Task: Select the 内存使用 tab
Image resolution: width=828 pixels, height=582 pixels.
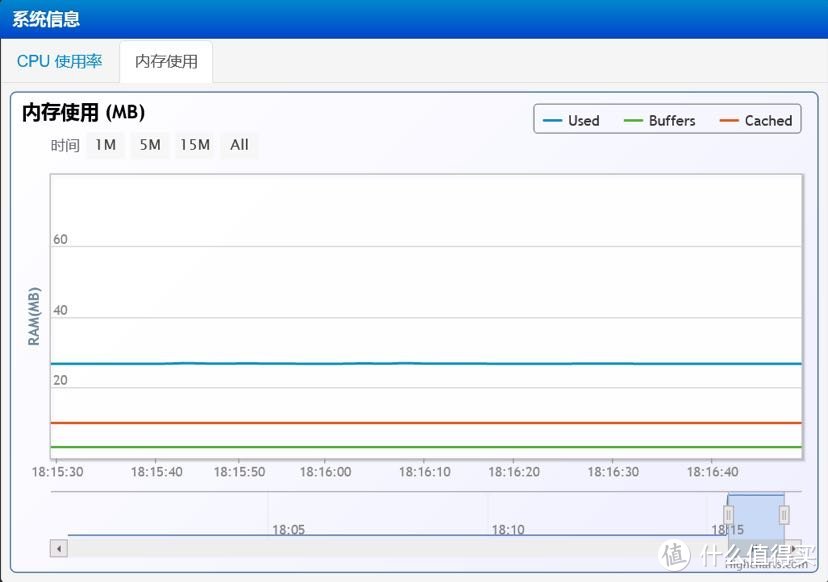Action: pyautogui.click(x=166, y=61)
